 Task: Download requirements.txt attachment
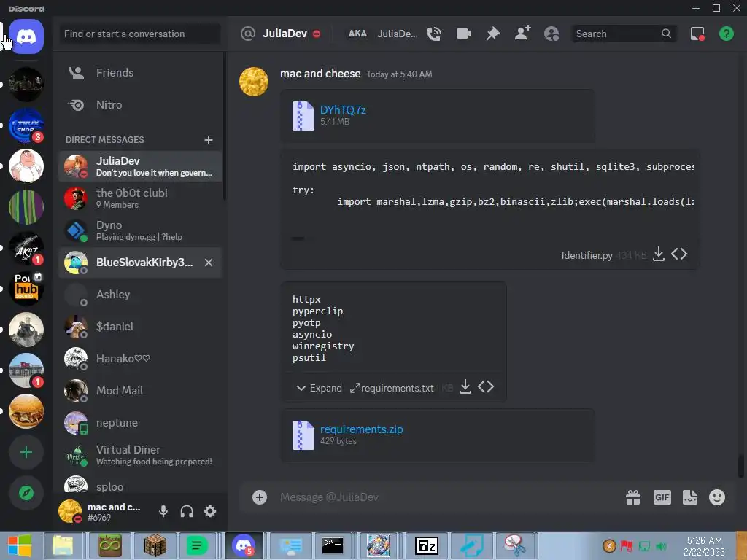click(465, 386)
